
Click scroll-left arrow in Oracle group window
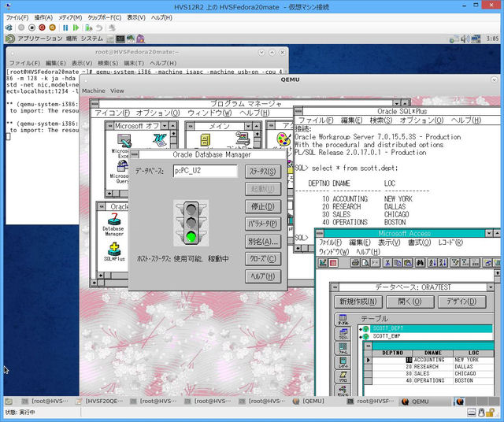101,276
